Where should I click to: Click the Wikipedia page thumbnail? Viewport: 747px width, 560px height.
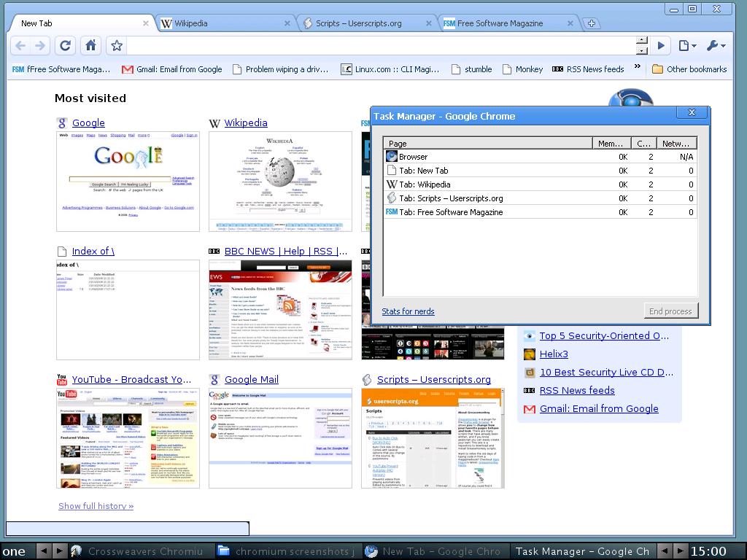[280, 182]
